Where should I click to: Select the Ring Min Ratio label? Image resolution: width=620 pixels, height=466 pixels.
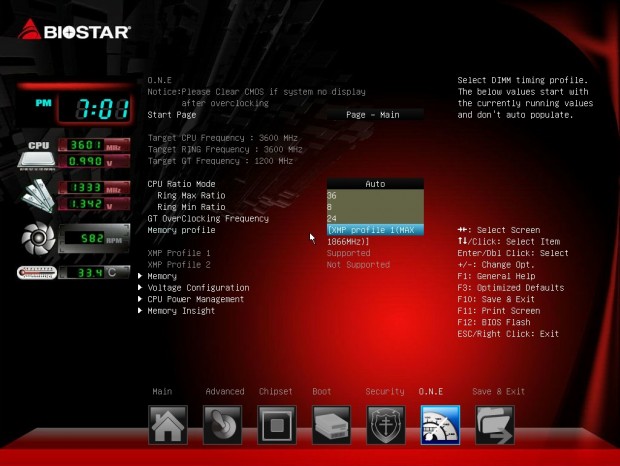[191, 207]
